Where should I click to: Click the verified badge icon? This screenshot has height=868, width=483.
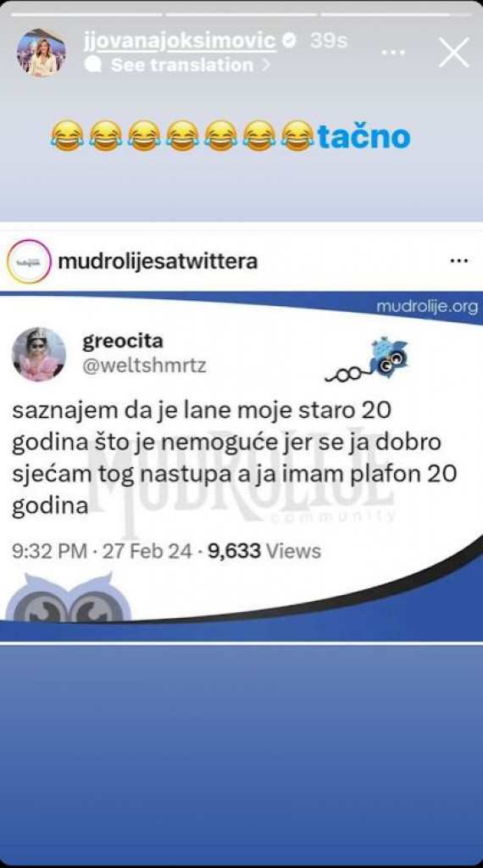291,41
